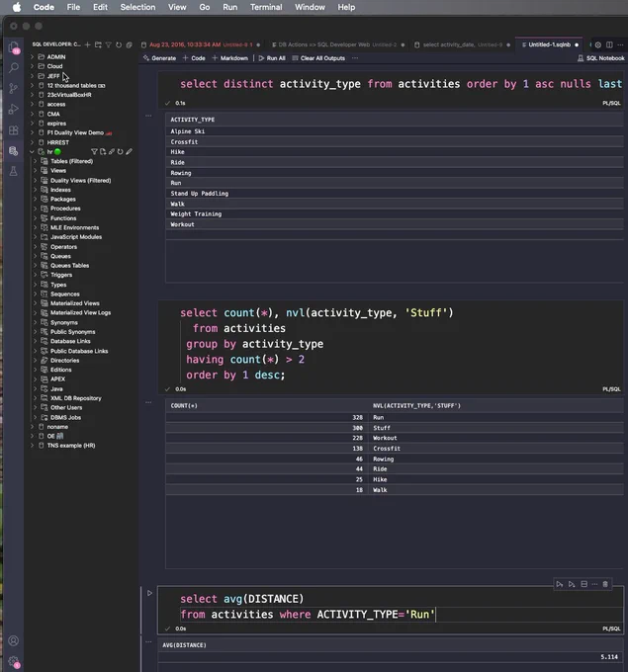Execute cell and below in cell toolbar

tap(572, 584)
